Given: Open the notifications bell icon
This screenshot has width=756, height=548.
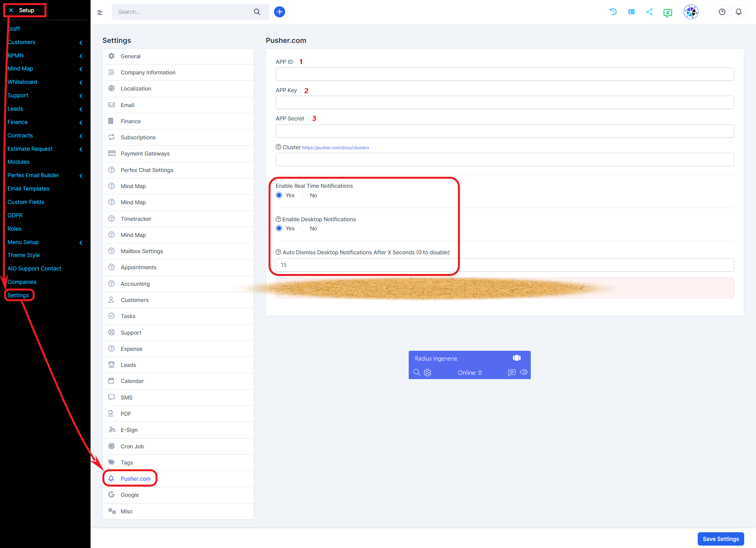Looking at the screenshot, I should coord(739,12).
